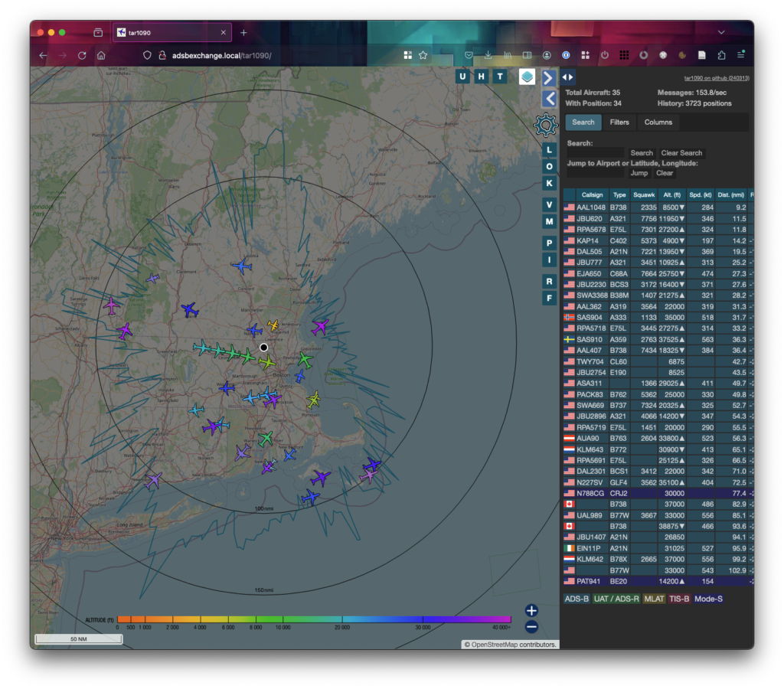The image size is (784, 689).
Task: Toggle the sidebar double-arrow button
Action: coord(567,77)
